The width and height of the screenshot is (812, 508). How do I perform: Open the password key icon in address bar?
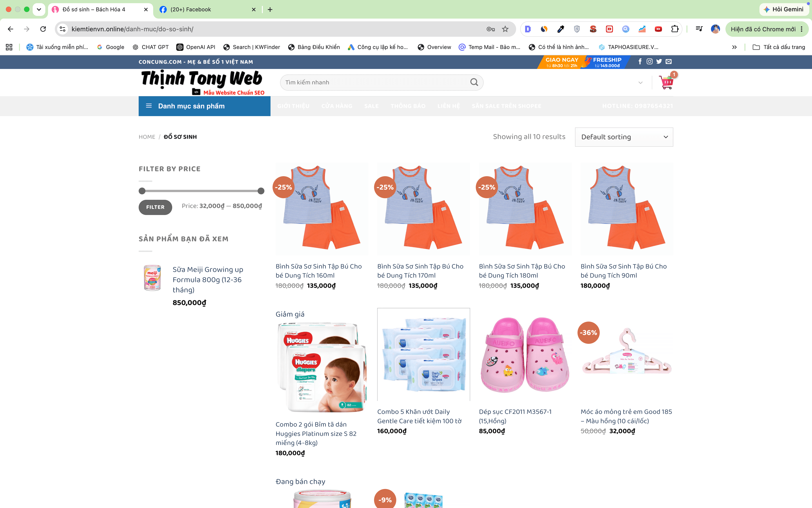(491, 29)
